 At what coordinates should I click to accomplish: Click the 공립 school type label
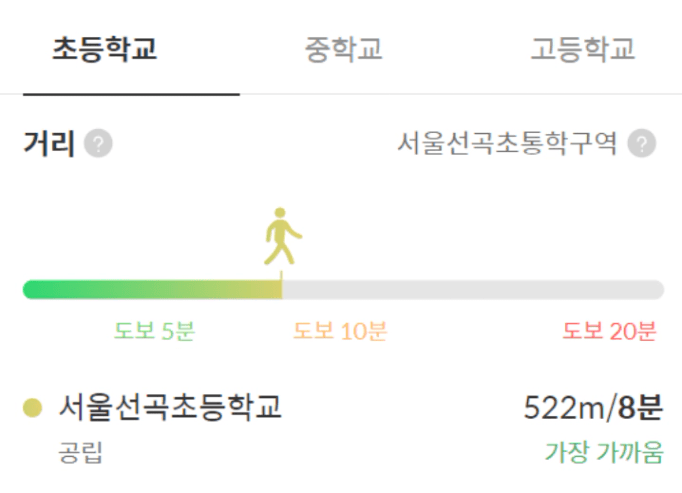(x=80, y=452)
